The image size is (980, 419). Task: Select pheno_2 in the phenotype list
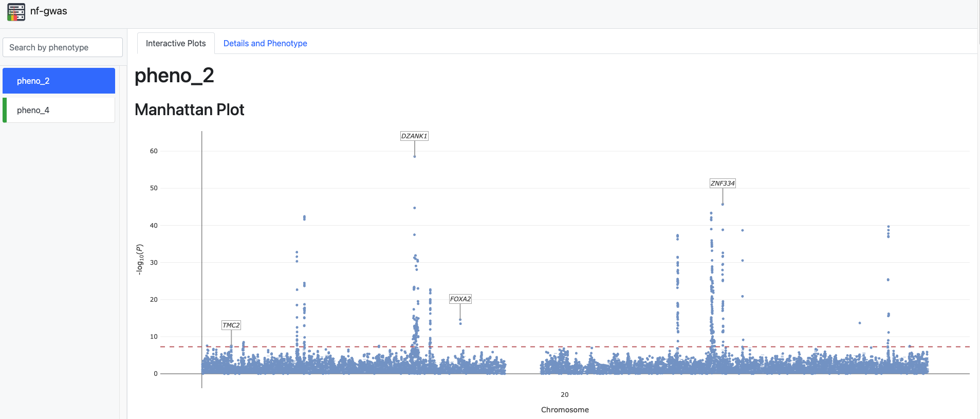tap(59, 81)
